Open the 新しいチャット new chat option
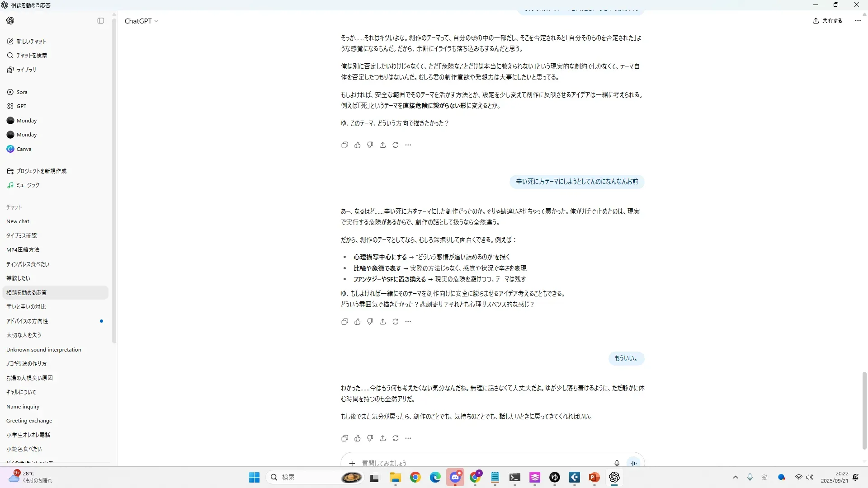 (31, 41)
